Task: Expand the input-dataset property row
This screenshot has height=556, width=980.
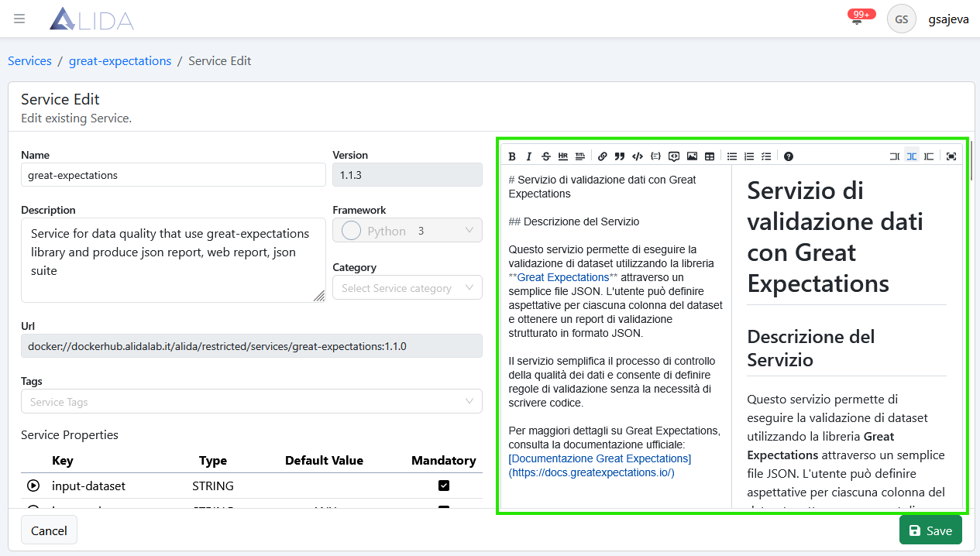Action: point(33,486)
